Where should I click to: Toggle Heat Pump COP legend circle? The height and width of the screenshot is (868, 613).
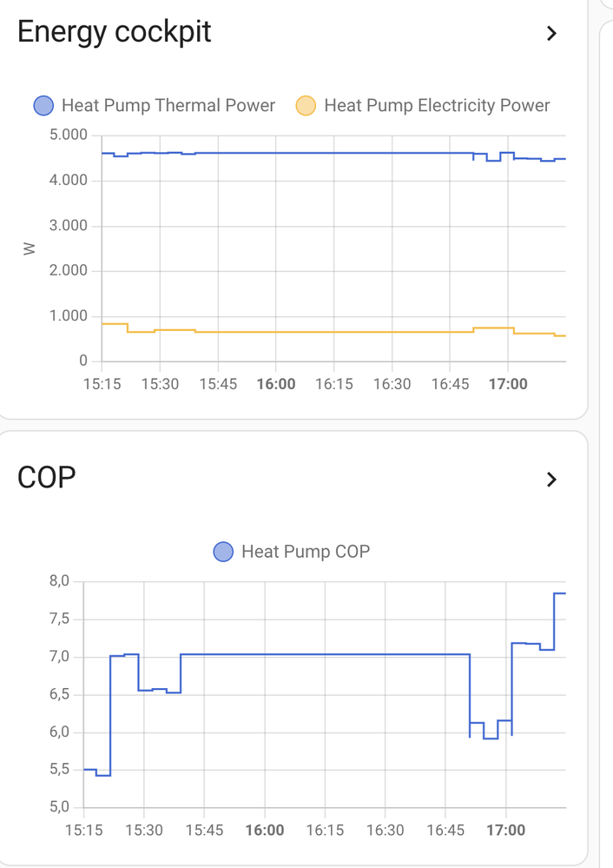pyautogui.click(x=223, y=552)
